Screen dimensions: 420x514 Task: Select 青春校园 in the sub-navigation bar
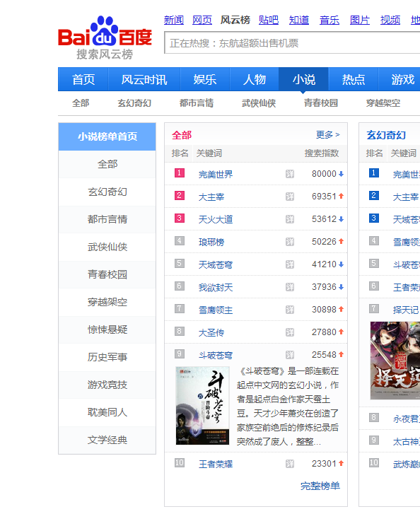(320, 103)
